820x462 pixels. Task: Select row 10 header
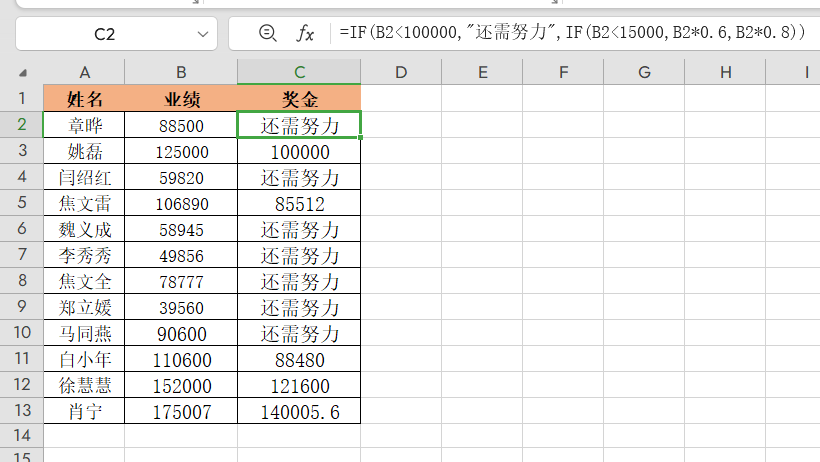(21, 332)
